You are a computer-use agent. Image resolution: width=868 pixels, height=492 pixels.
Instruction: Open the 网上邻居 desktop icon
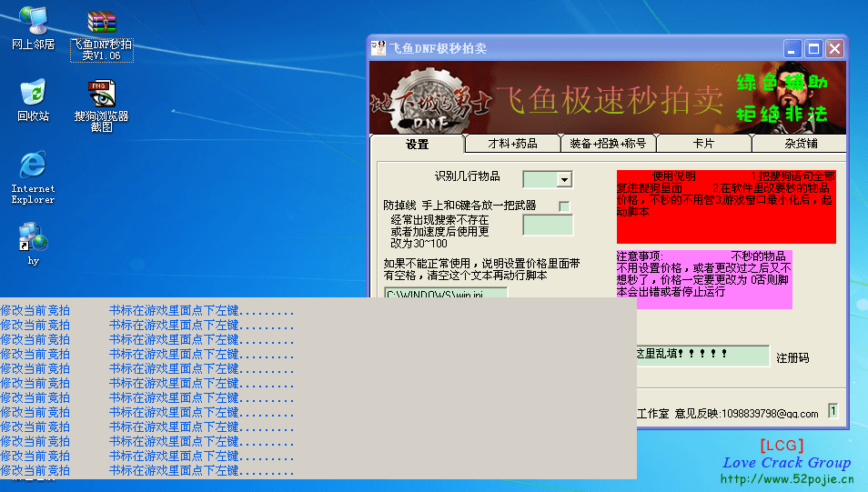33,27
